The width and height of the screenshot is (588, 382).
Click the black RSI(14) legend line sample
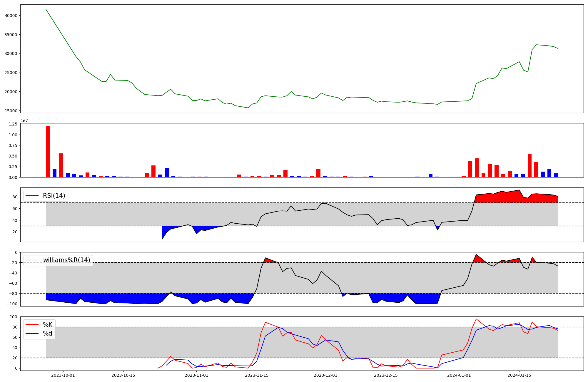click(32, 196)
